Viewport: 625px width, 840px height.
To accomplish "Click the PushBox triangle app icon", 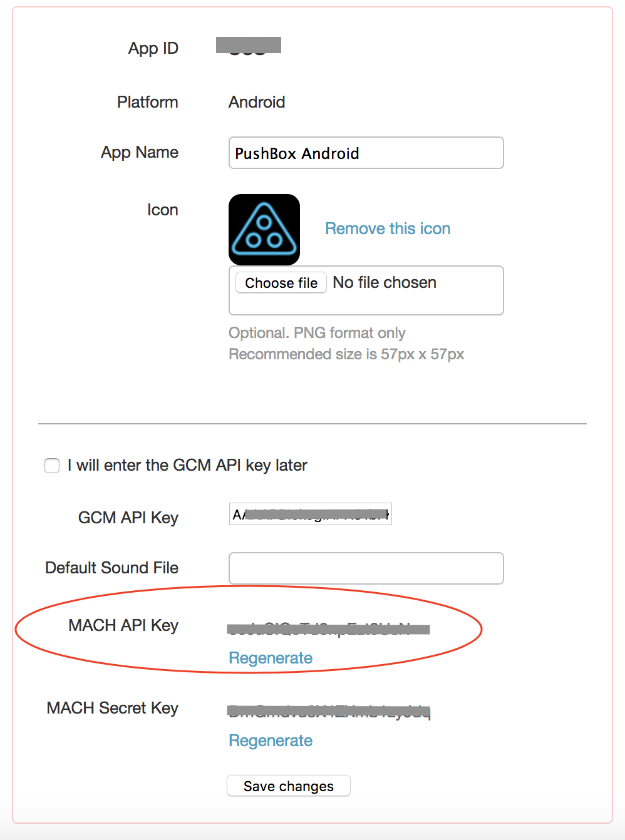I will [x=264, y=230].
